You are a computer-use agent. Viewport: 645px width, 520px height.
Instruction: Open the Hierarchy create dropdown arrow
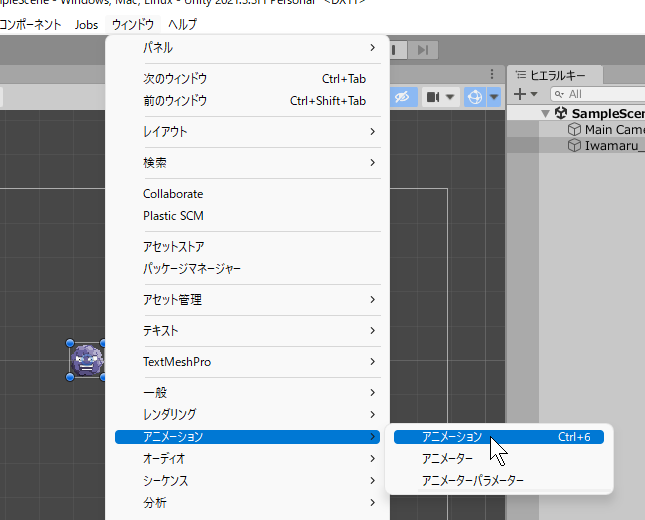(534, 94)
